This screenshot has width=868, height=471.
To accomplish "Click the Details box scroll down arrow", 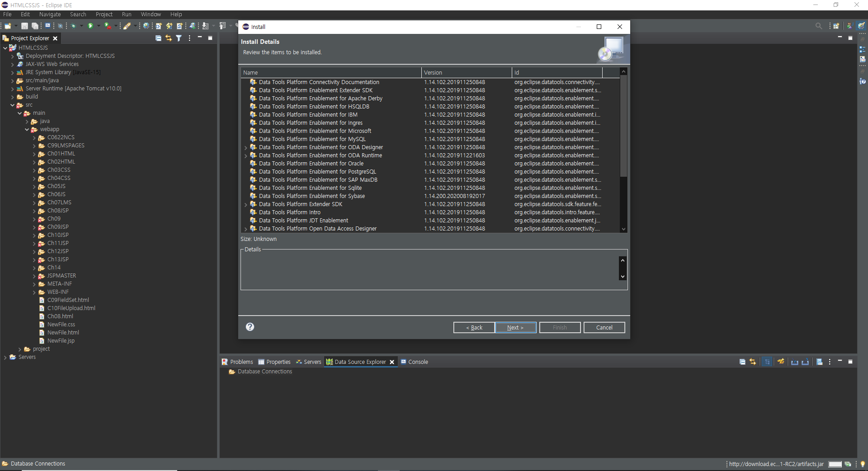I will pos(623,277).
